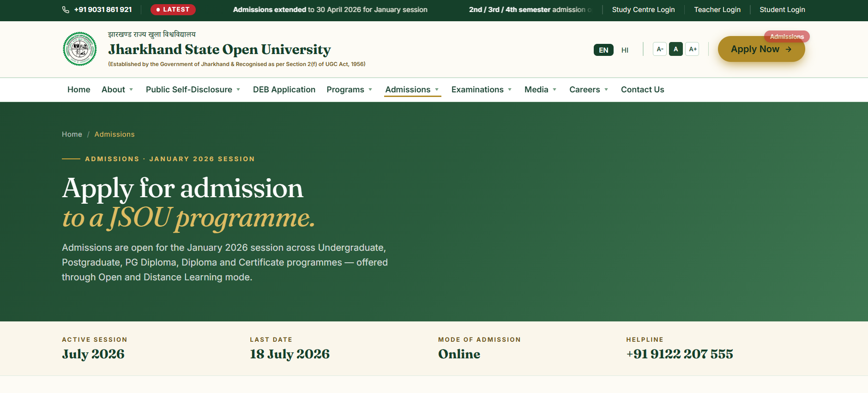This screenshot has width=868, height=393.
Task: Click the LATEST red badge
Action: 173,10
